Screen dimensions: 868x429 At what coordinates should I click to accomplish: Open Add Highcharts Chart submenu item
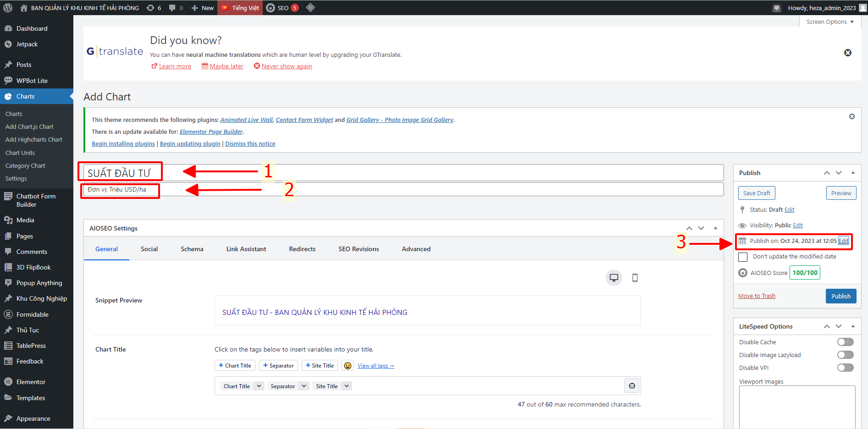tap(34, 140)
